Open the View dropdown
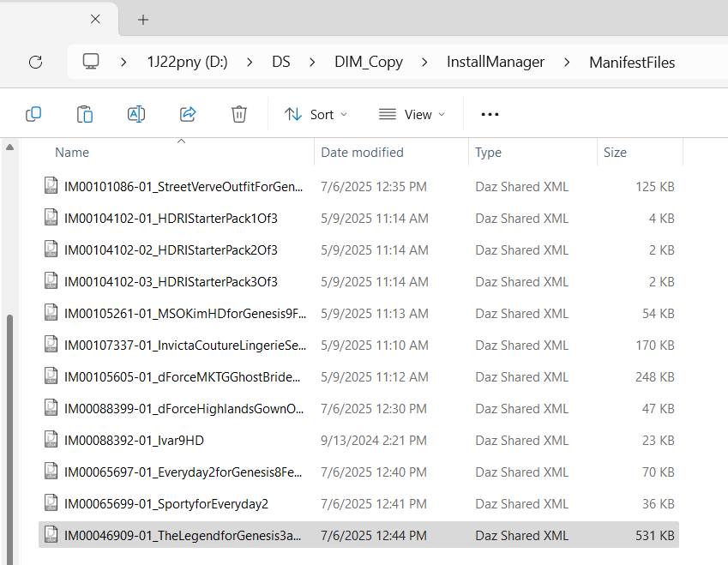 point(412,114)
